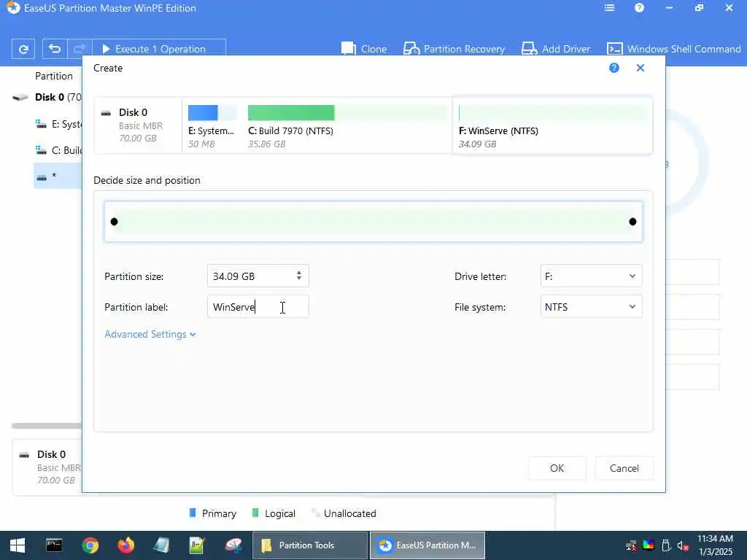Click the OK button
The height and width of the screenshot is (560, 747).
pyautogui.click(x=557, y=468)
